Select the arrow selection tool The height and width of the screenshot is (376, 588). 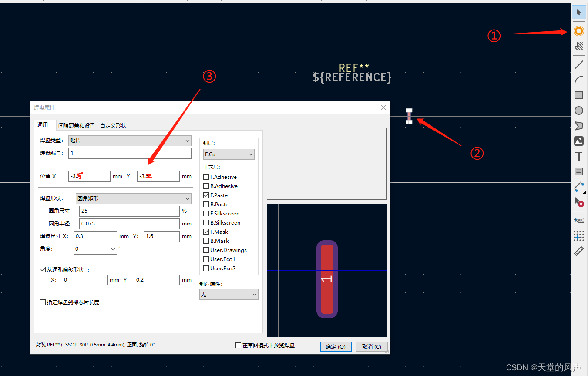pos(578,12)
